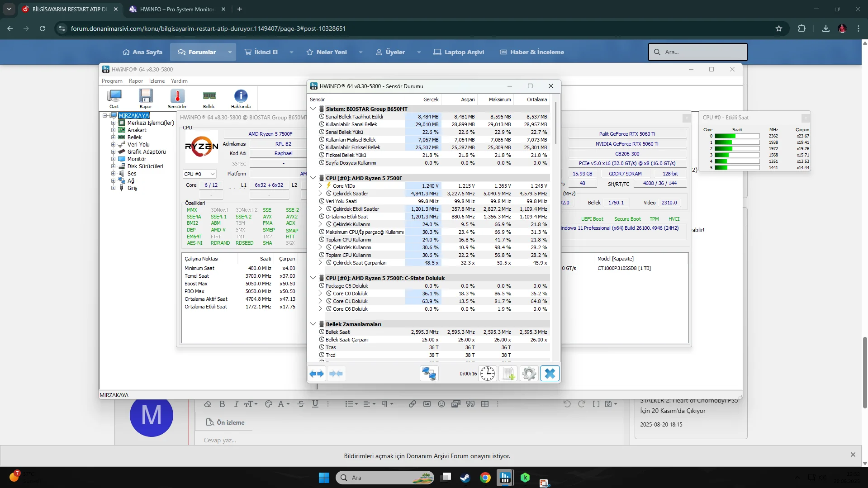Screen dimensions: 868x488
Task: Close sensor window with blue X icon
Action: [x=550, y=374]
